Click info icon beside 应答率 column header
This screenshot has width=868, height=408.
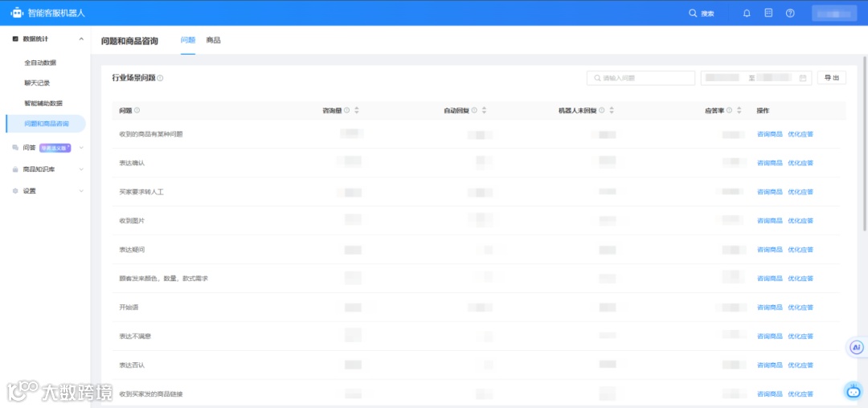pos(729,110)
